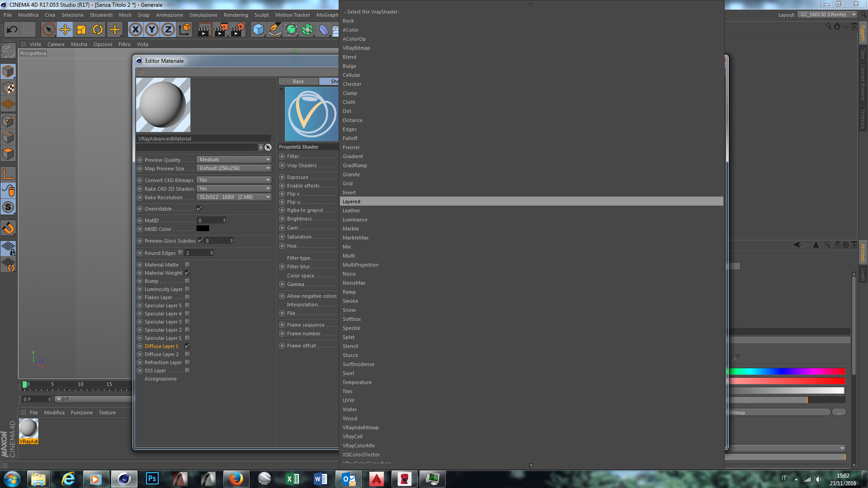Image resolution: width=868 pixels, height=488 pixels.
Task: Click the Make Editable icon
Action: (8, 50)
